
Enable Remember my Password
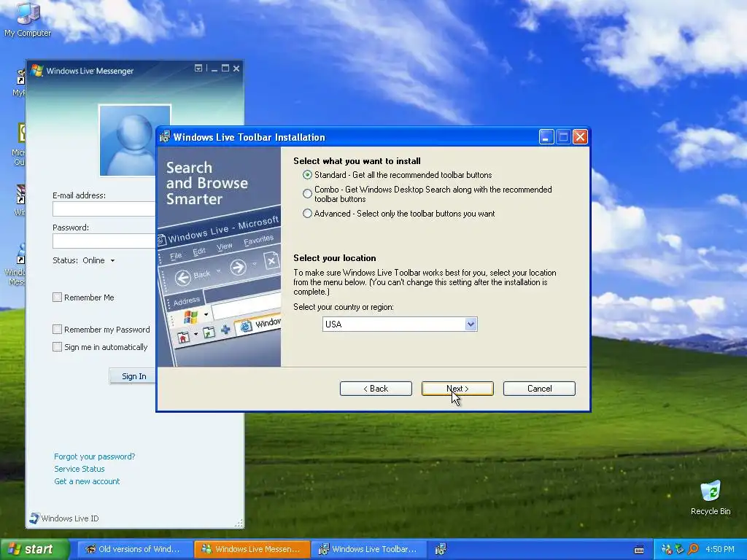pos(57,329)
